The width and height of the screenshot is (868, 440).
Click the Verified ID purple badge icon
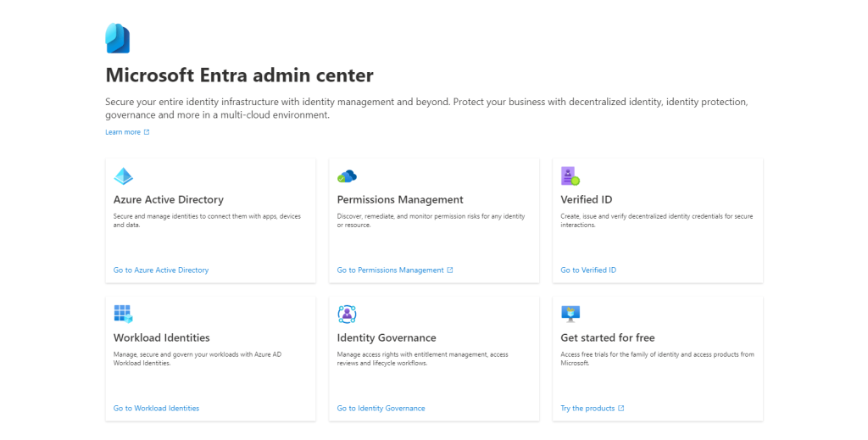570,176
